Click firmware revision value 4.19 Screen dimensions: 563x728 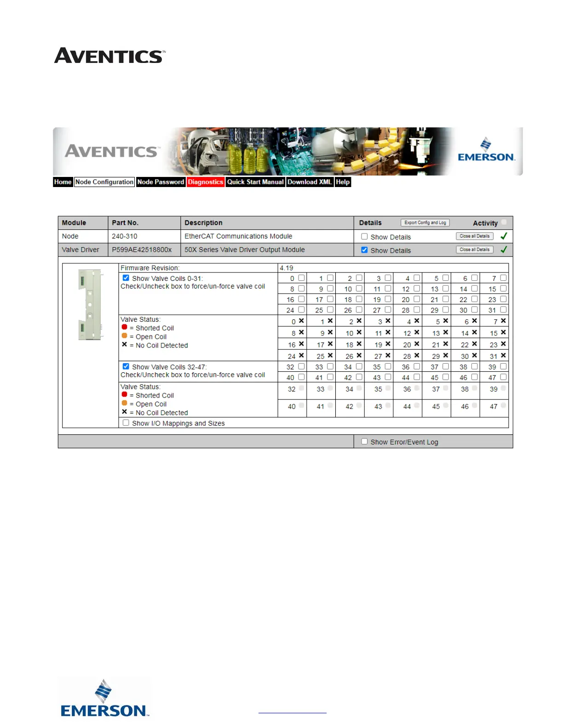click(x=287, y=268)
